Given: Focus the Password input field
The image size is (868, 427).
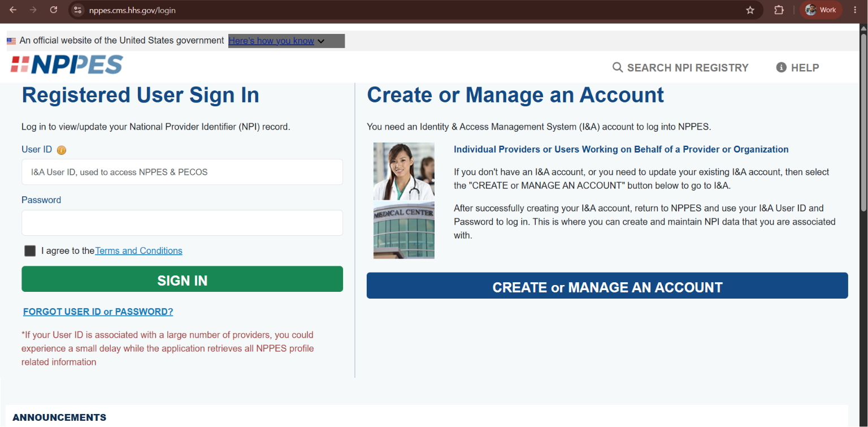Looking at the screenshot, I should (x=182, y=223).
